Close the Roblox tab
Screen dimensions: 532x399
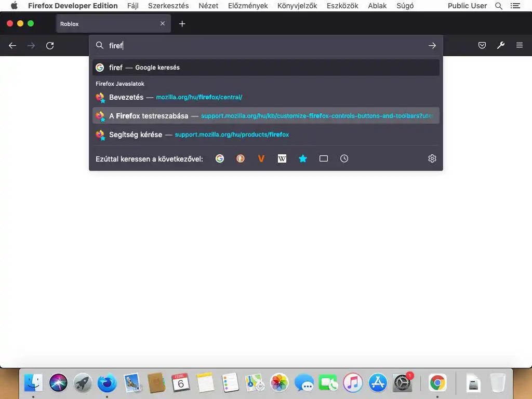(163, 23)
